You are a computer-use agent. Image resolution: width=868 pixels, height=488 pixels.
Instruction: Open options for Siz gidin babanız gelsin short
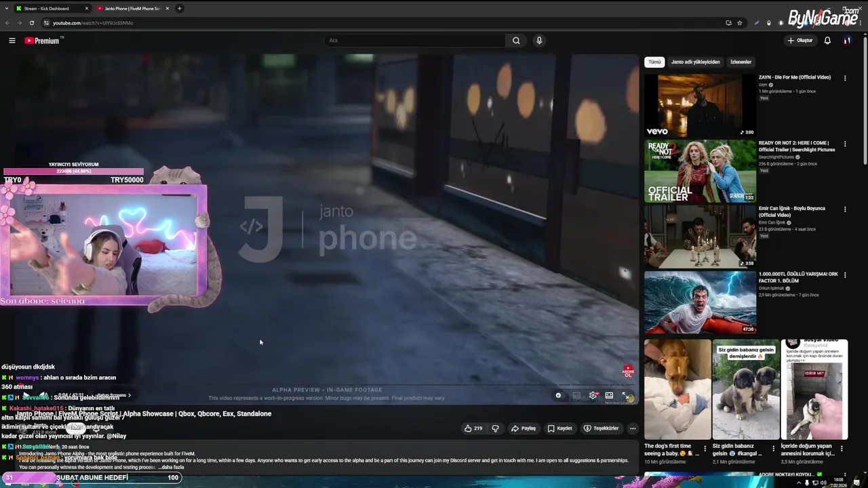(x=774, y=449)
